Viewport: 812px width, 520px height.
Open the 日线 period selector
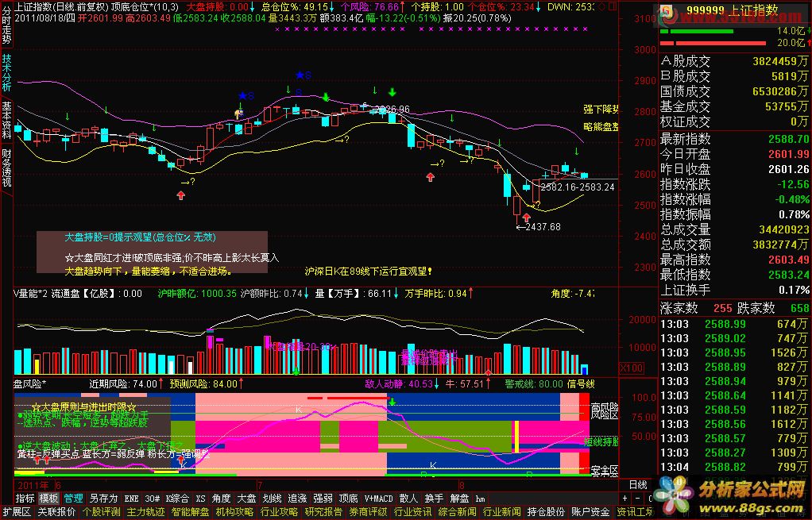click(638, 485)
